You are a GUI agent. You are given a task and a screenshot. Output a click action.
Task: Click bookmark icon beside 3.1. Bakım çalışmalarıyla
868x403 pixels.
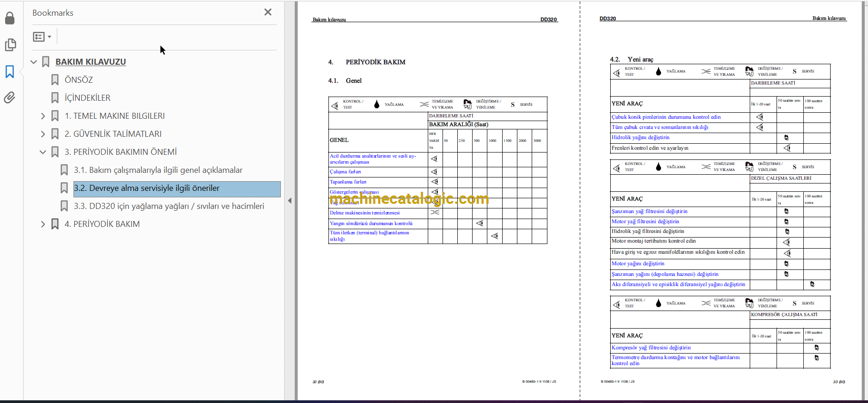64,170
